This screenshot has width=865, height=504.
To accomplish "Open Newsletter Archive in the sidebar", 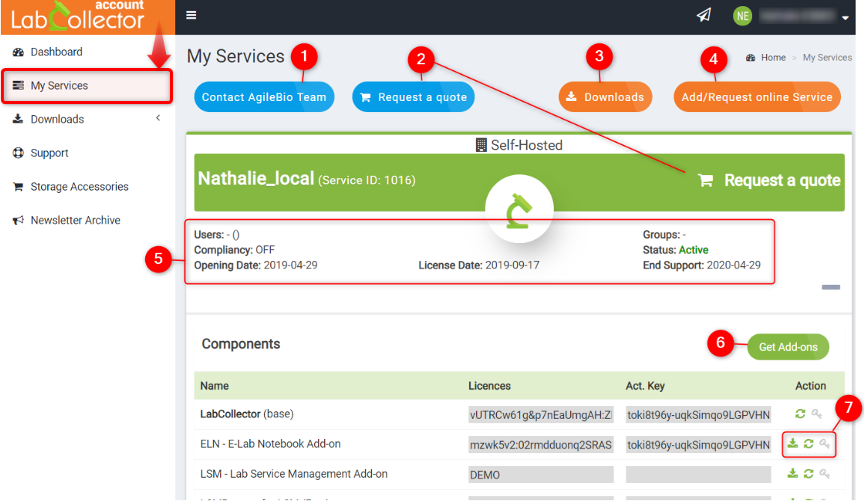I will tap(76, 220).
